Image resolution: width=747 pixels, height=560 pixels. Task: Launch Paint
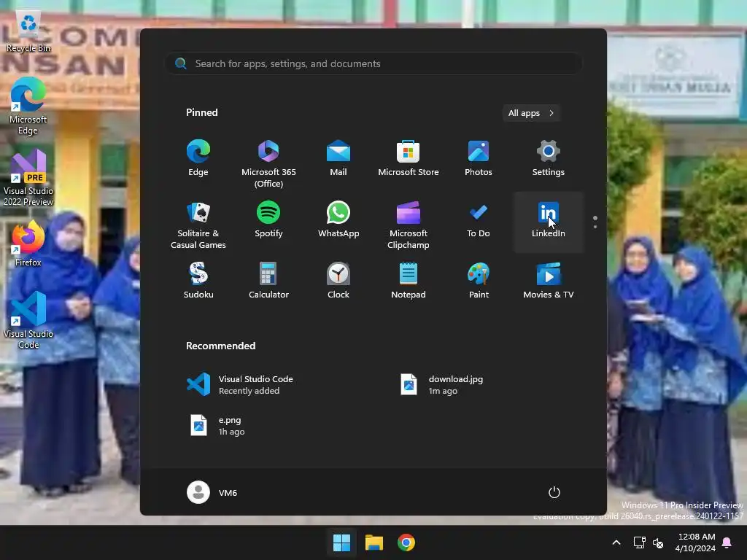pyautogui.click(x=479, y=281)
